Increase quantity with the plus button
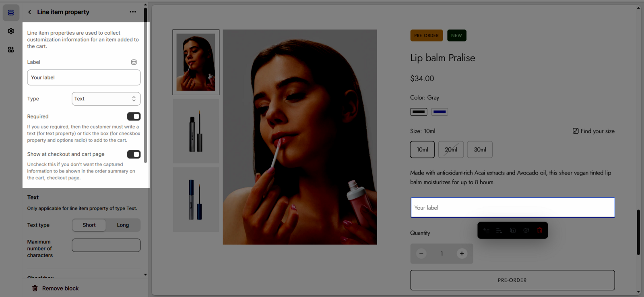644x297 pixels. [462, 253]
